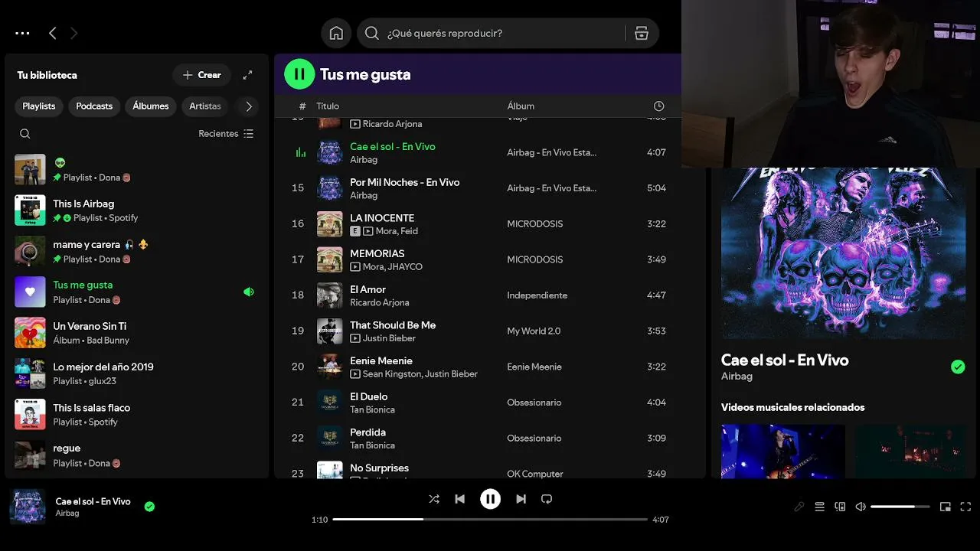Open the lyrics microphone icon
Image resolution: width=980 pixels, height=551 pixels.
click(799, 507)
